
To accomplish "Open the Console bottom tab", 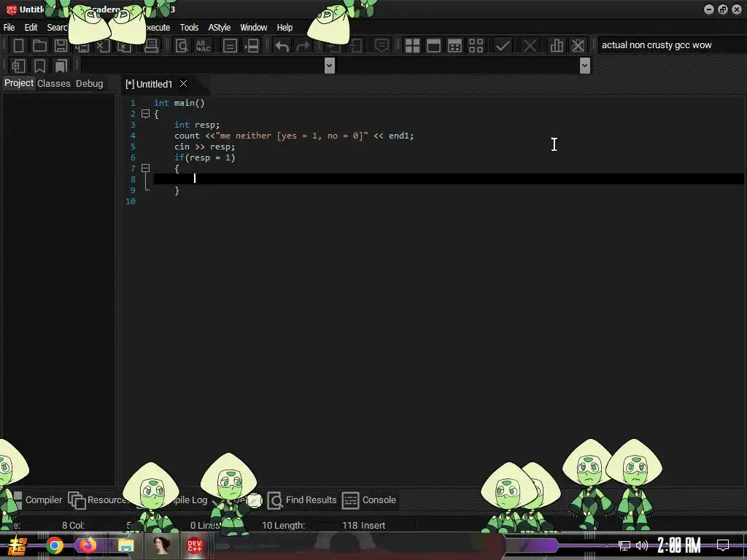I will [369, 500].
